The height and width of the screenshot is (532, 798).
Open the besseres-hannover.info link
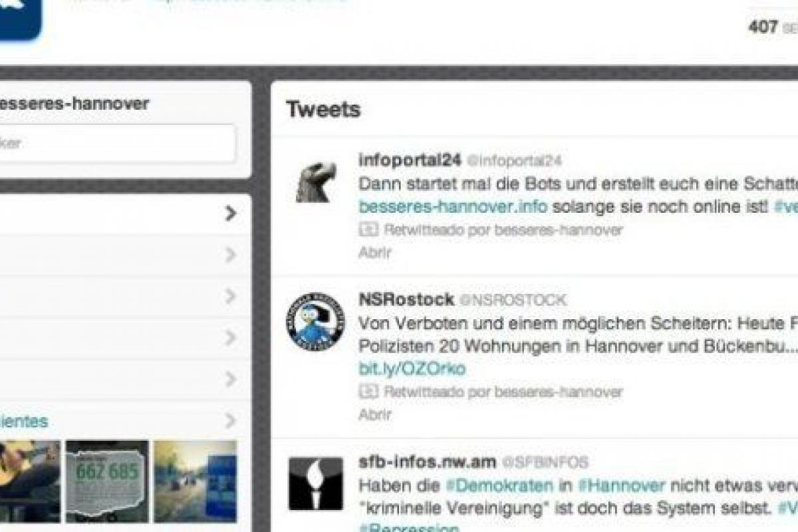coord(453,206)
